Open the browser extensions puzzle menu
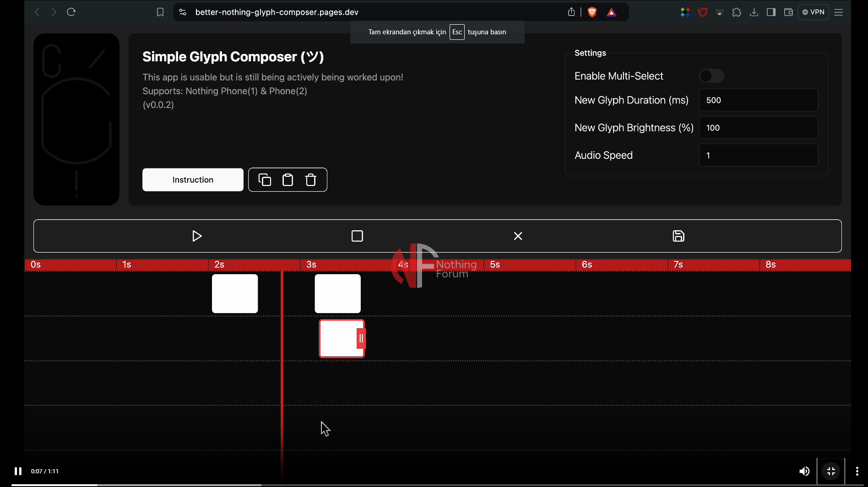The width and height of the screenshot is (868, 487). click(737, 12)
